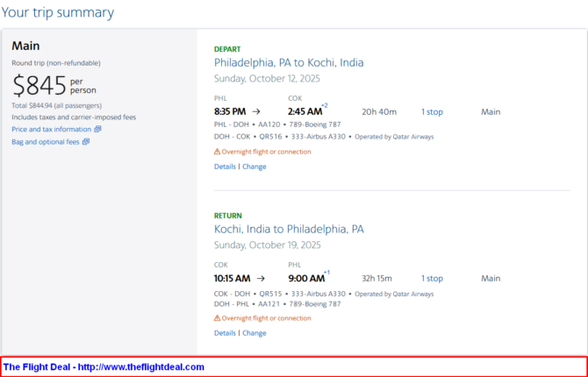Click the external window icon beside Bag and optional fees
Viewport: 588px width, 377px height.
coord(86,142)
